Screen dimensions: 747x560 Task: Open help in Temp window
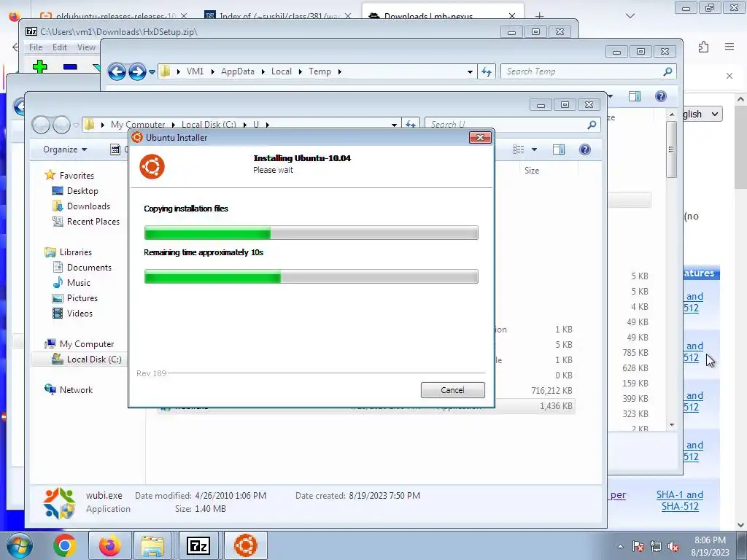pyautogui.click(x=661, y=96)
